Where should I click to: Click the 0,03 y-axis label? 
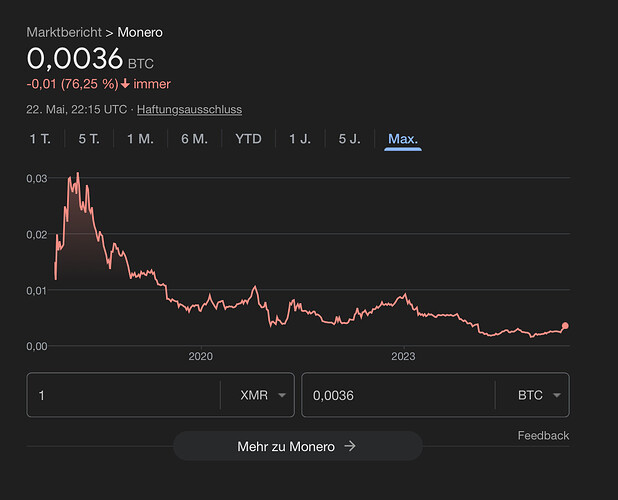pyautogui.click(x=37, y=178)
